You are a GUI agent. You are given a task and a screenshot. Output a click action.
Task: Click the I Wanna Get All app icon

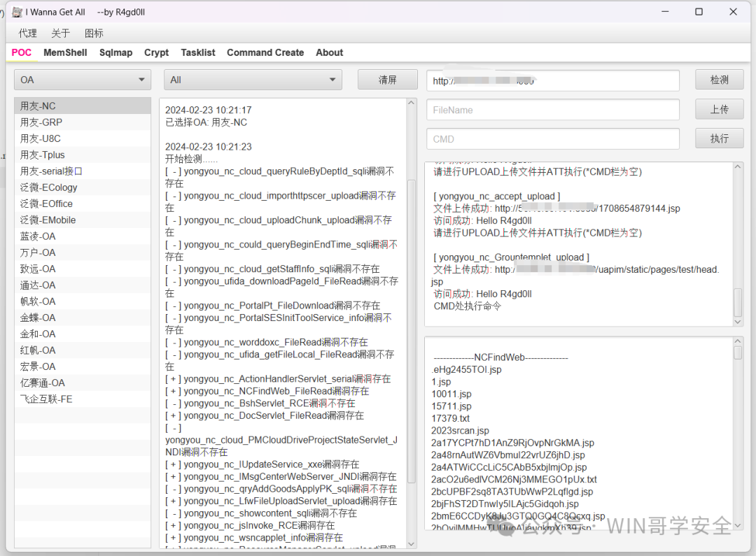point(17,12)
